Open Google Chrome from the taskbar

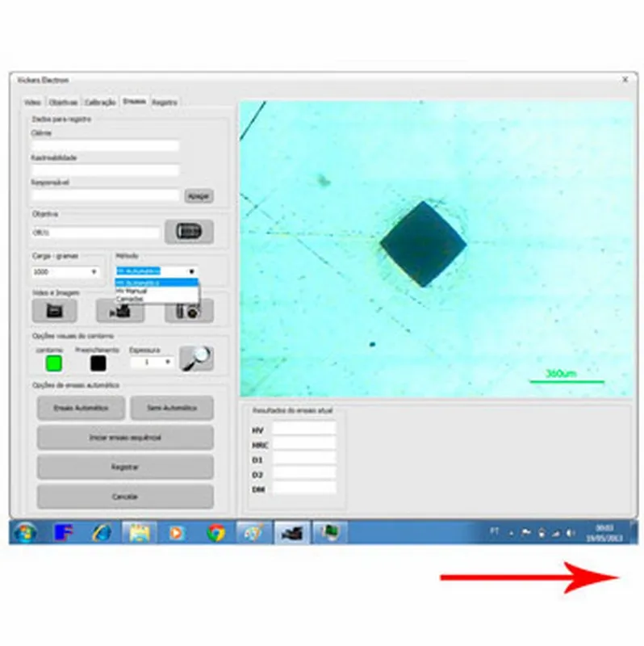coord(215,534)
